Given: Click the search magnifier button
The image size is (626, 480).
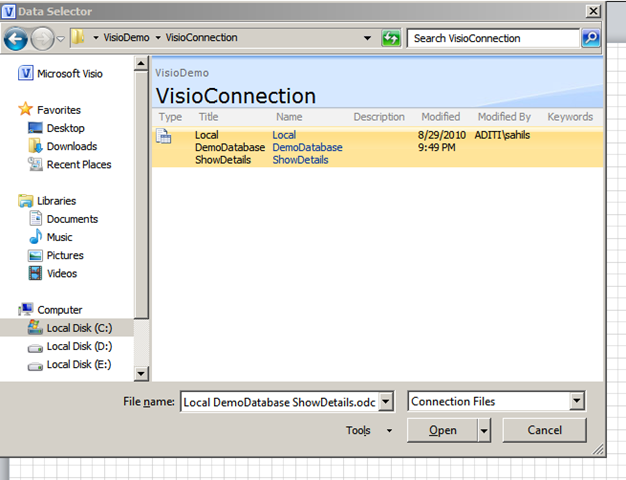Looking at the screenshot, I should (591, 38).
